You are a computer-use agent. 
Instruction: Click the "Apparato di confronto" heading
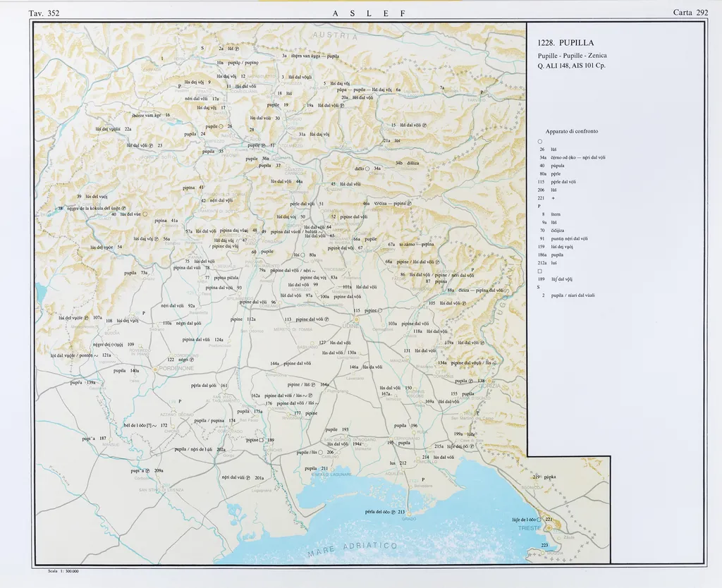(x=572, y=131)
